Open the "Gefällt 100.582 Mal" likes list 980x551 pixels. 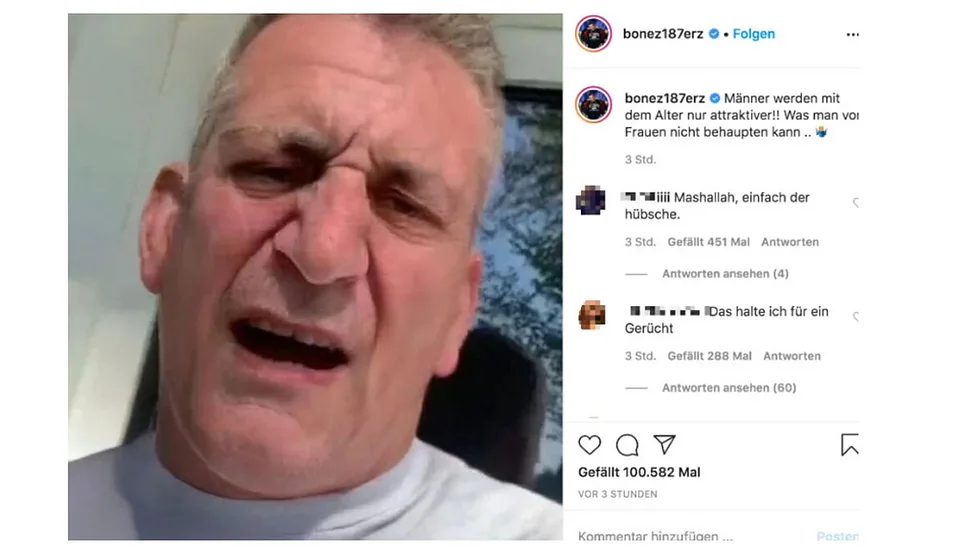click(x=639, y=472)
